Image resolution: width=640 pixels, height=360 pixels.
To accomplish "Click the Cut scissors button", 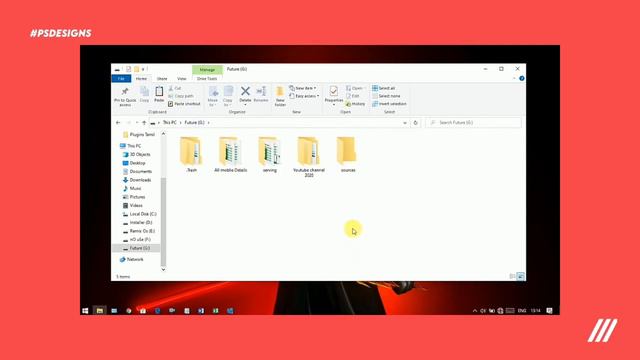I will pyautogui.click(x=175, y=88).
